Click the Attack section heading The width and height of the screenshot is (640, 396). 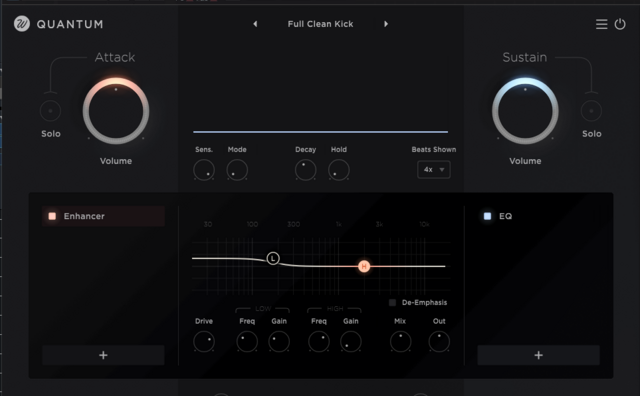[115, 57]
